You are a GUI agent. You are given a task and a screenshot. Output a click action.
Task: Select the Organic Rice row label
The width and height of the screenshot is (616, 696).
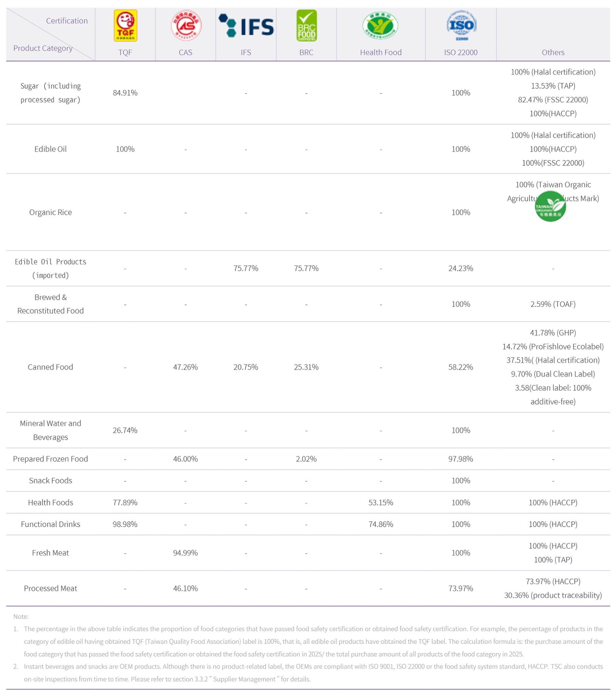point(50,212)
